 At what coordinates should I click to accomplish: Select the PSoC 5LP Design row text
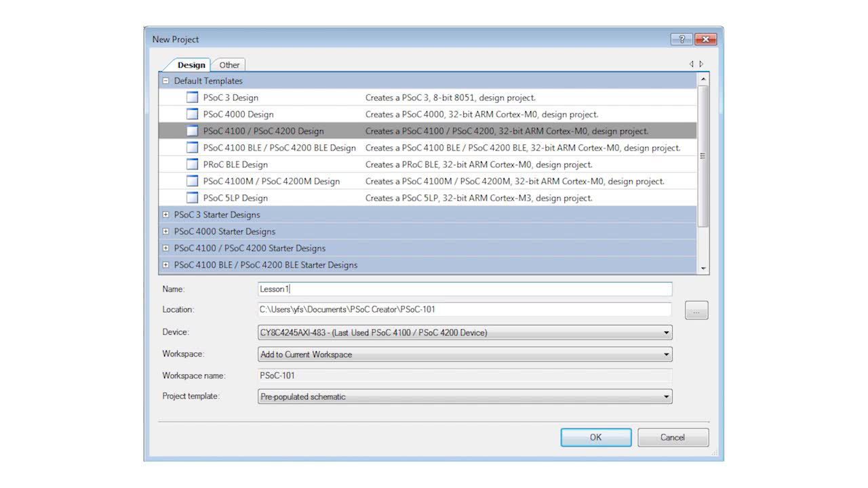point(235,198)
